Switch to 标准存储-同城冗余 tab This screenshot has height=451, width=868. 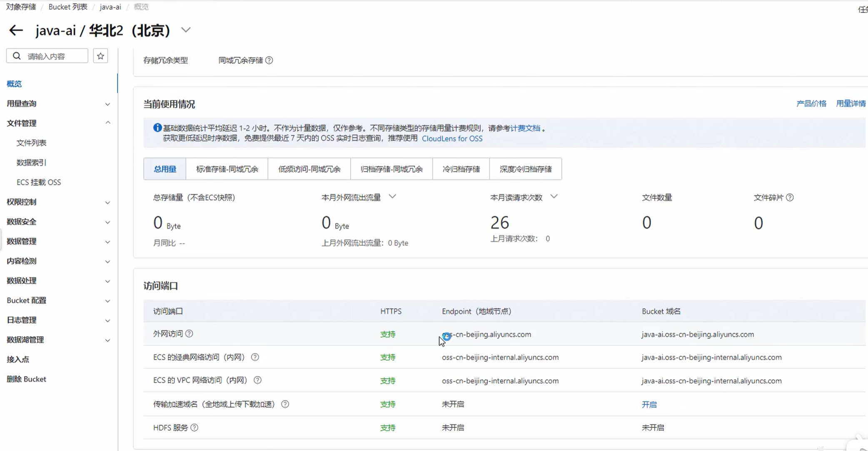(227, 169)
